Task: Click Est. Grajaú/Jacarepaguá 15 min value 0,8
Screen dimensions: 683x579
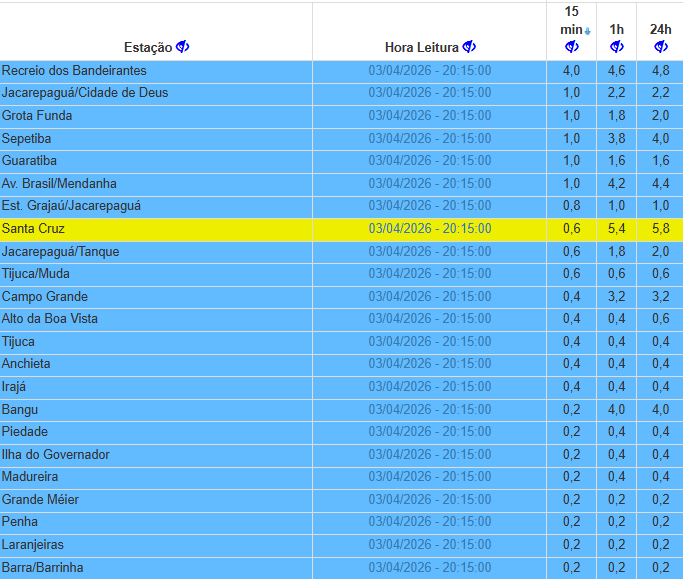Action: [571, 206]
